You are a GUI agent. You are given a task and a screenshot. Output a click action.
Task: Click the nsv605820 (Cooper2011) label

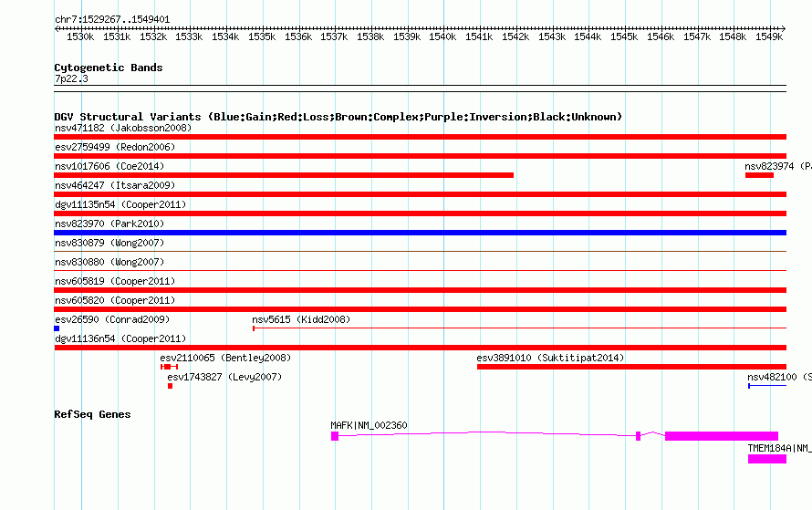tap(115, 300)
